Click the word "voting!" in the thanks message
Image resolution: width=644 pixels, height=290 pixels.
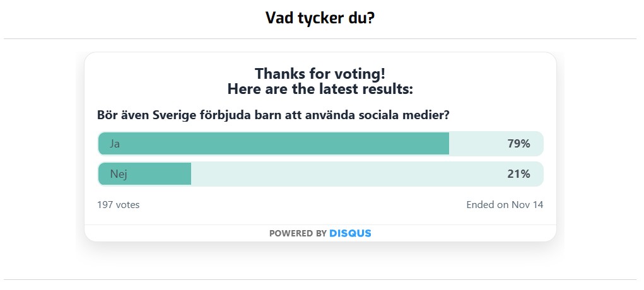[x=361, y=73]
